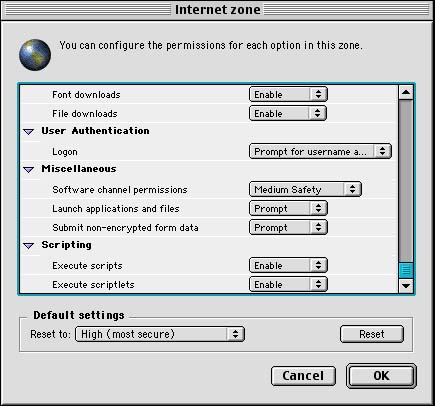Collapse the Miscellaneous section triangle
Image resolution: width=435 pixels, height=406 pixels.
point(29,170)
